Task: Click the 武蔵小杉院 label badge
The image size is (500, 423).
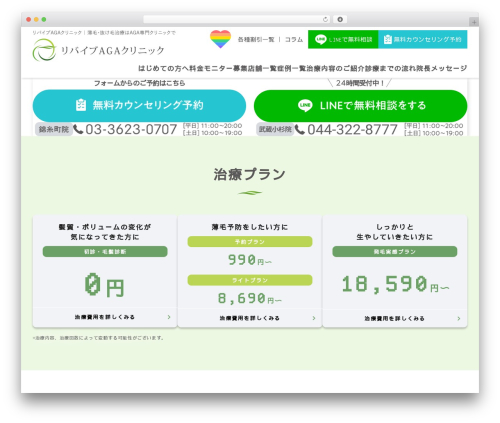Action: tap(275, 129)
